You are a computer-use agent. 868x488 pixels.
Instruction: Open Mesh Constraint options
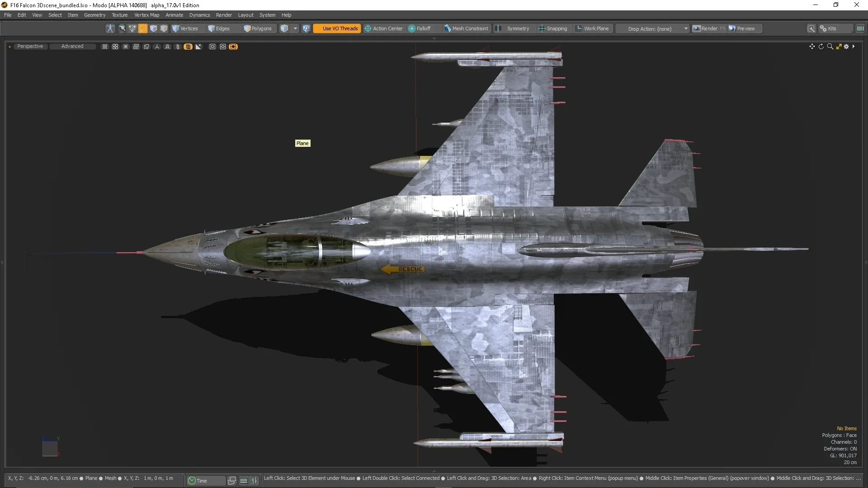[x=466, y=28]
